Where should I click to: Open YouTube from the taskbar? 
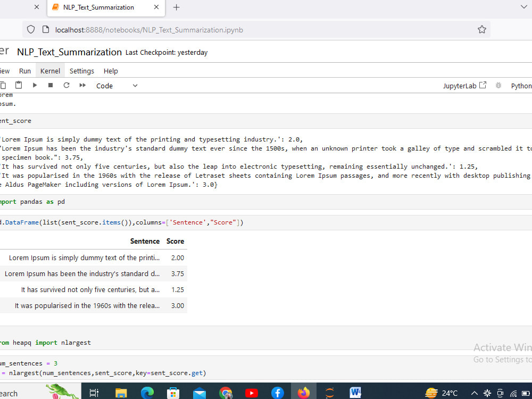tap(252, 393)
